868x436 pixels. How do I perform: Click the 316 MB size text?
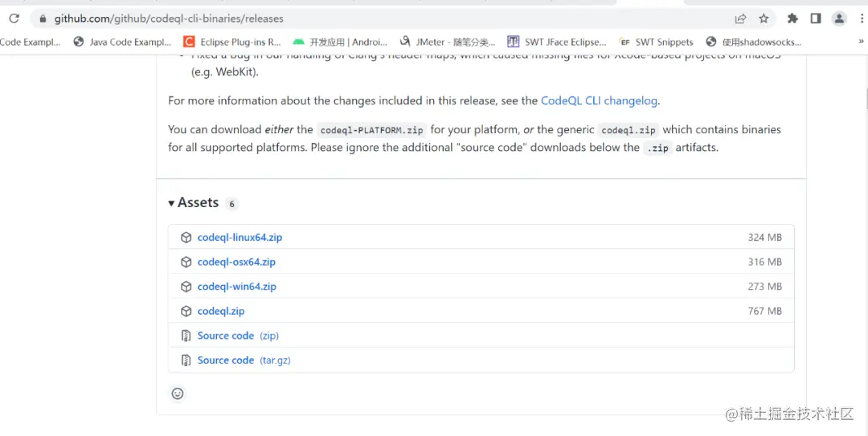[x=765, y=262]
